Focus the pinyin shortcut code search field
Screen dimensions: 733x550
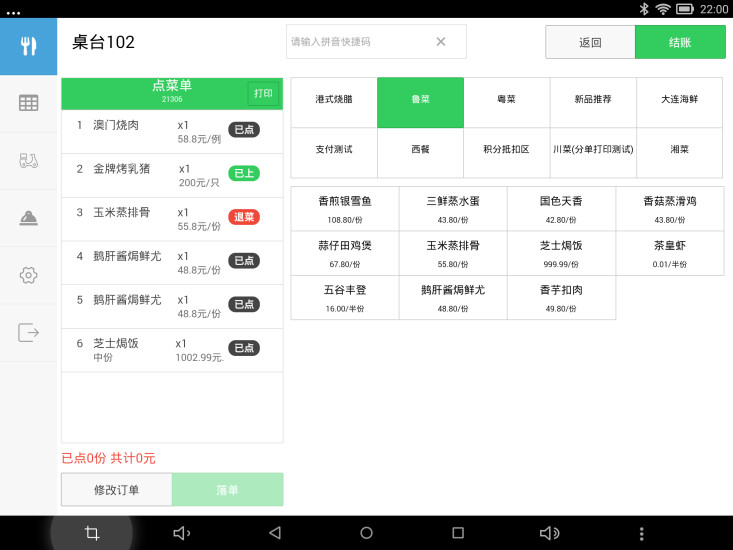tap(360, 42)
